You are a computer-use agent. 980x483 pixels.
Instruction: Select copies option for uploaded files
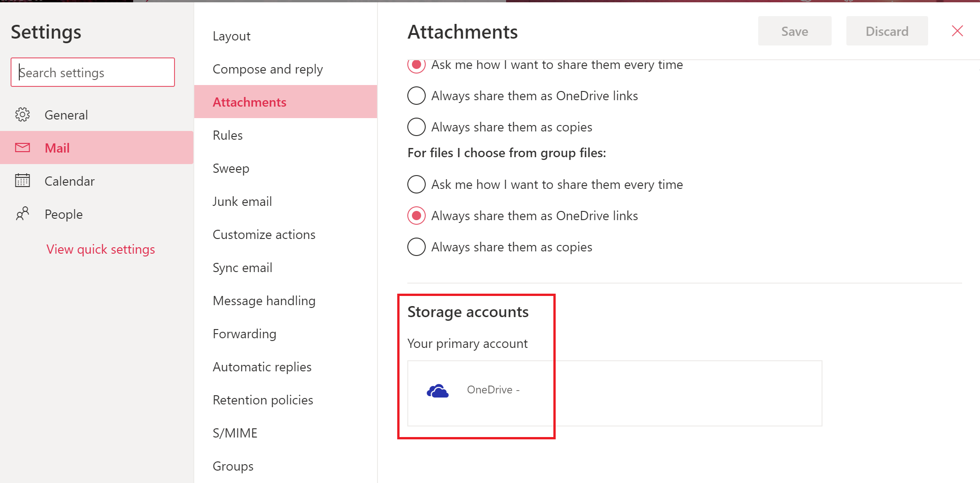pyautogui.click(x=417, y=127)
